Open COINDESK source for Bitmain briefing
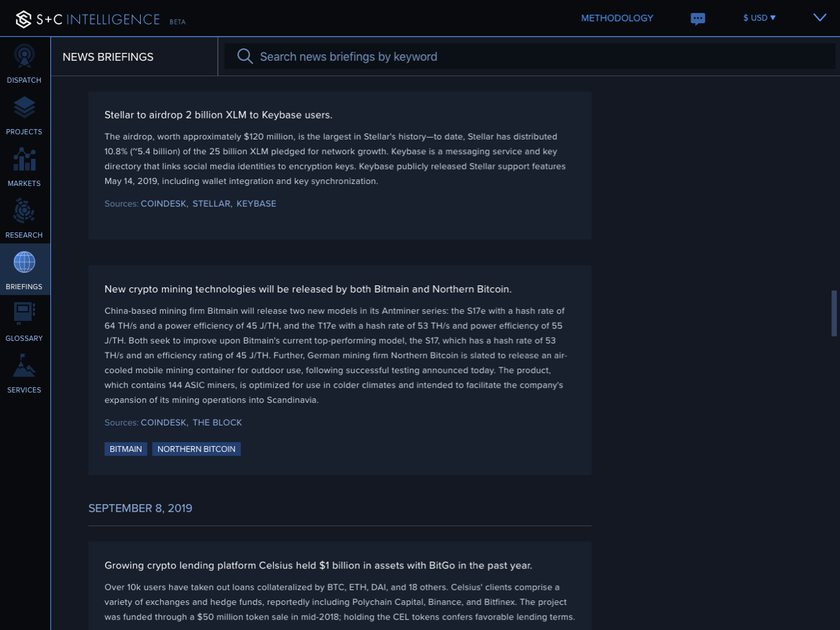 164,422
